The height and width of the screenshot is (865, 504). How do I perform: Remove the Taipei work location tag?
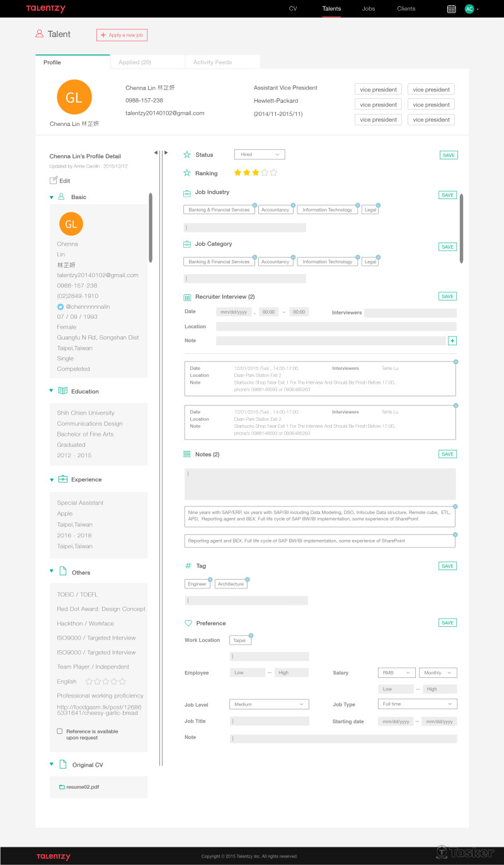pyautogui.click(x=251, y=635)
